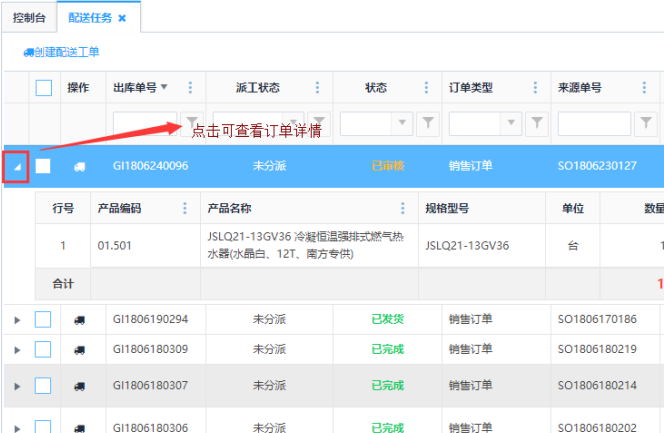The width and height of the screenshot is (664, 433).
Task: Click truck icon in row GI1806240096
Action: point(79,166)
